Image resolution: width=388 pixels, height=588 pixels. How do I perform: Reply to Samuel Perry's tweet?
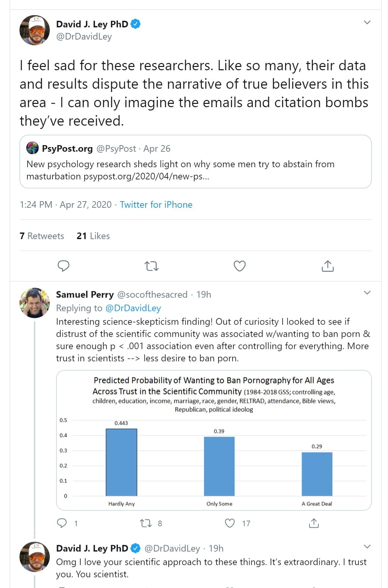pyautogui.click(x=62, y=523)
